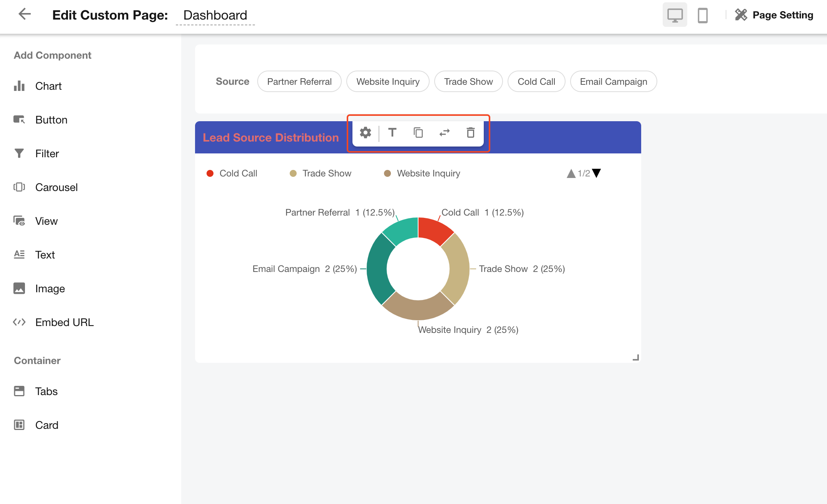Image resolution: width=827 pixels, height=504 pixels.
Task: Open Page Setting
Action: pos(774,15)
